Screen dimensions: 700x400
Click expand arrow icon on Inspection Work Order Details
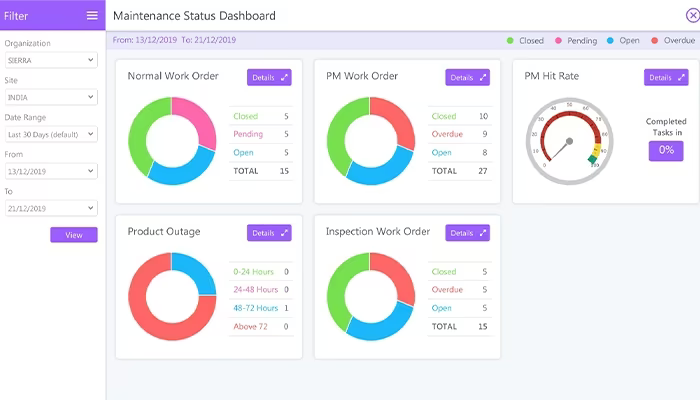(483, 233)
